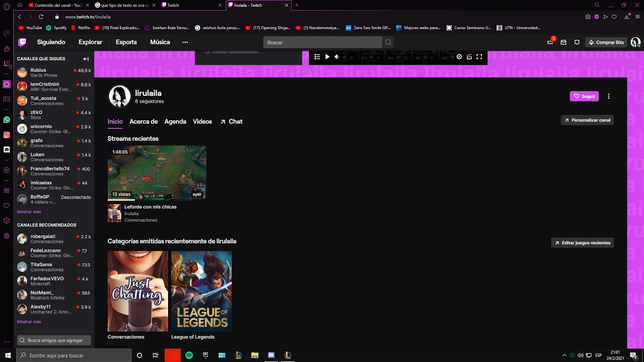Open the three-dots more menu in Twitch navbar
This screenshot has width=644, height=362.
pos(185,42)
